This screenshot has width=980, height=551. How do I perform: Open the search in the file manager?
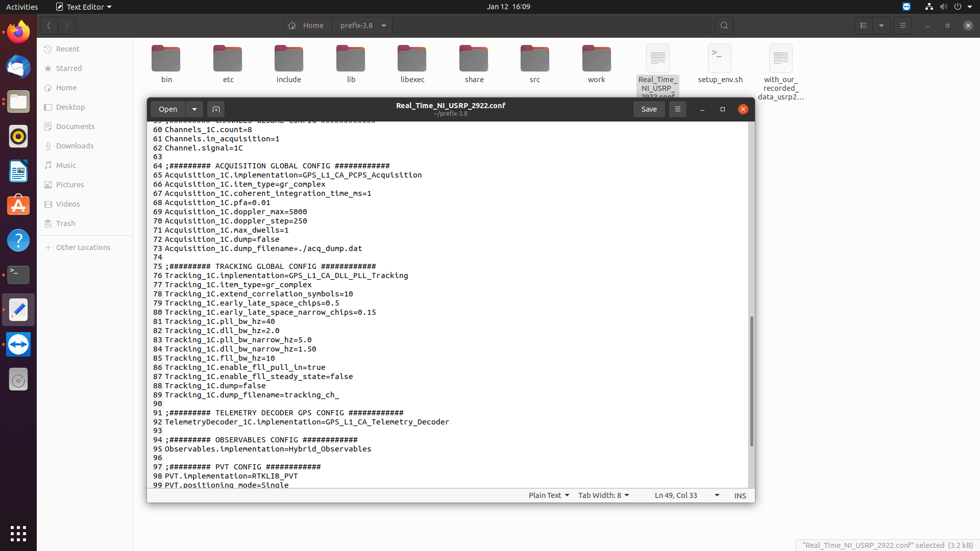click(x=724, y=25)
